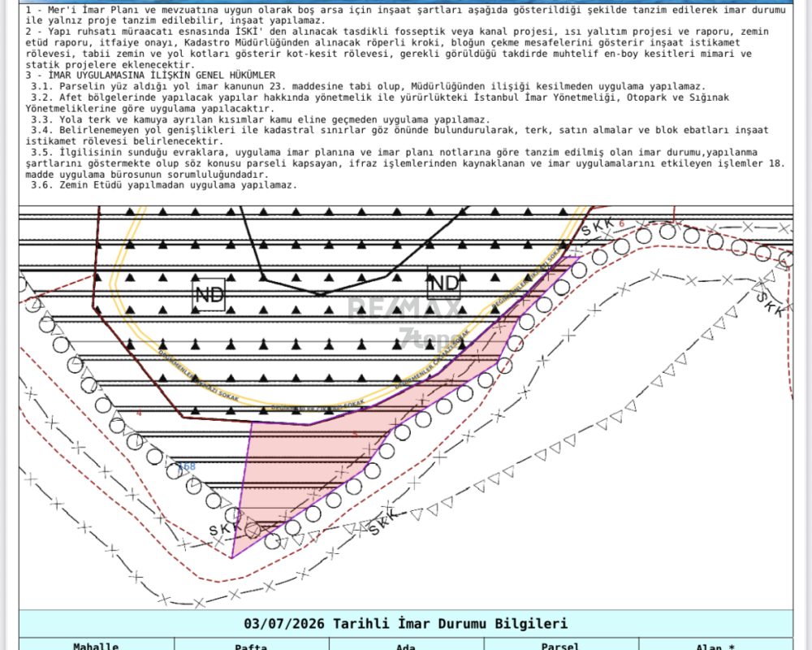Click the SKK label beside the triangle boundary line
Image resolution: width=812 pixels, height=650 pixels.
[384, 522]
